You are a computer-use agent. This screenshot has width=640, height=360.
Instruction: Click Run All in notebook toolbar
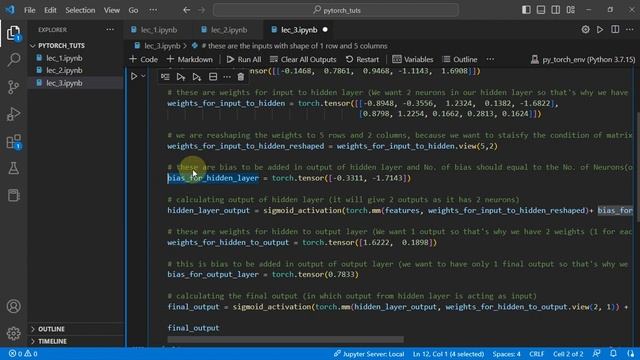[244, 60]
